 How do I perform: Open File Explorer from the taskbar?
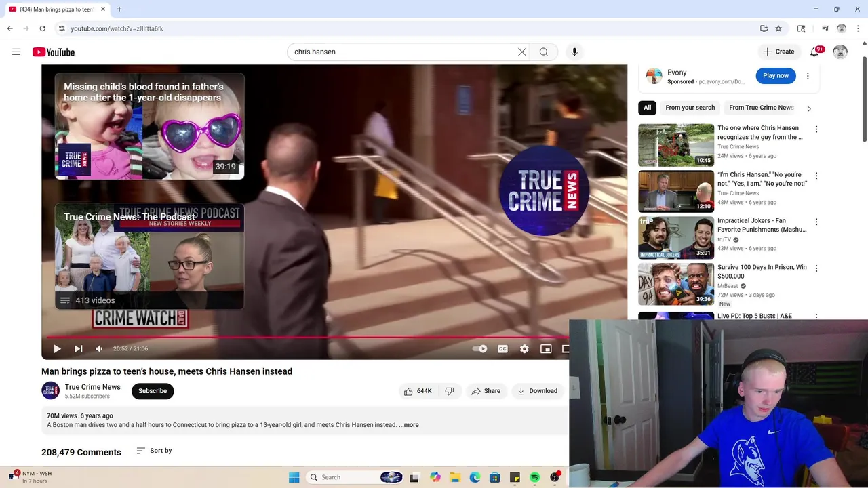[455, 477]
